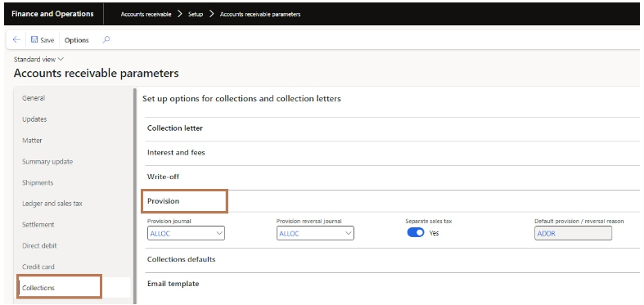This screenshot has height=305, width=644.
Task: Select the Summary update tab
Action: coord(47,162)
